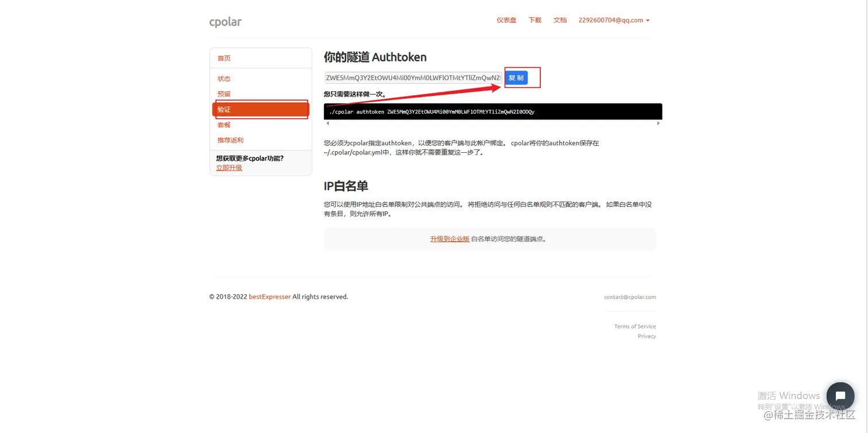Click the 升级到企业版 link
Image resolution: width=868 pixels, height=433 pixels.
point(450,239)
